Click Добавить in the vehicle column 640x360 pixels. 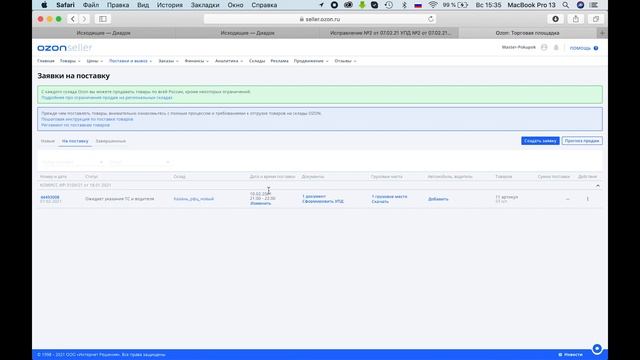438,199
